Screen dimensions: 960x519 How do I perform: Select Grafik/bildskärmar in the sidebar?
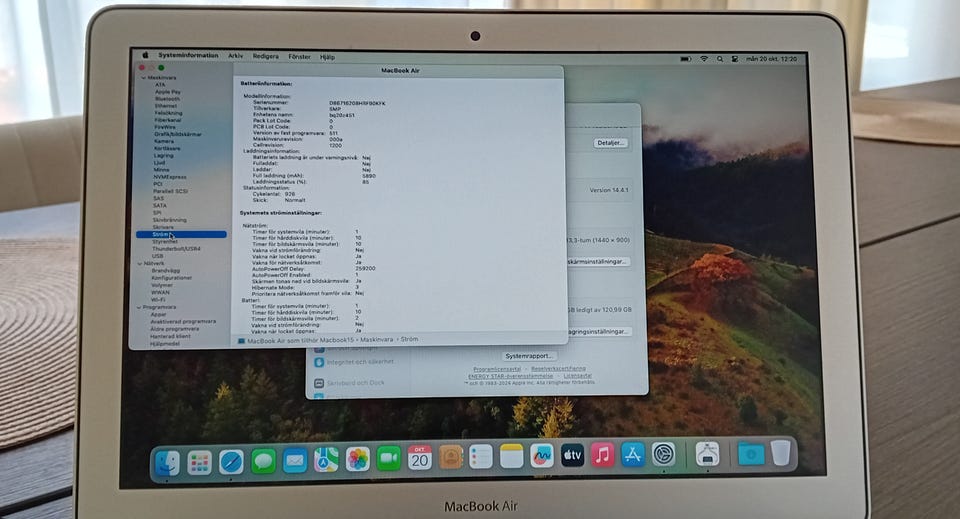178,134
